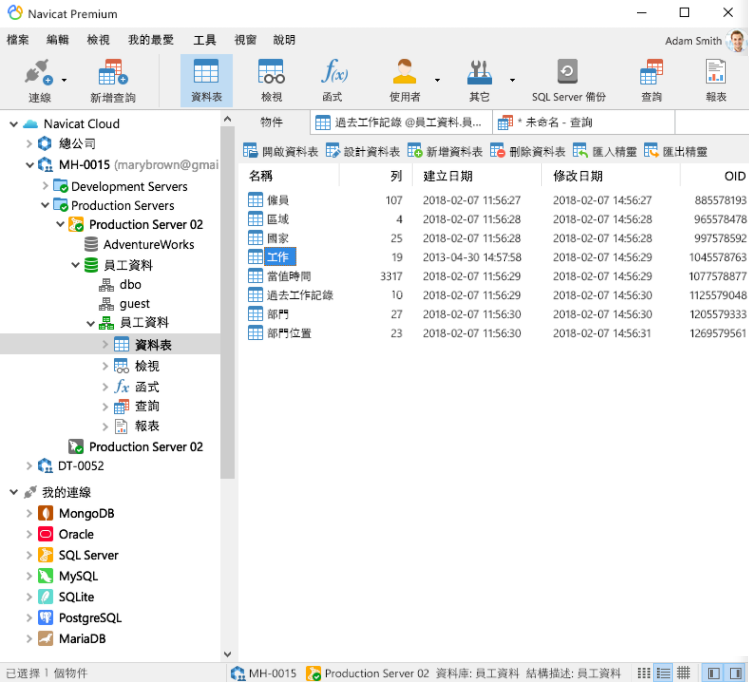Viewport: 749px width, 682px height.
Task: Click the table icon of 僱員 row
Action: (255, 200)
